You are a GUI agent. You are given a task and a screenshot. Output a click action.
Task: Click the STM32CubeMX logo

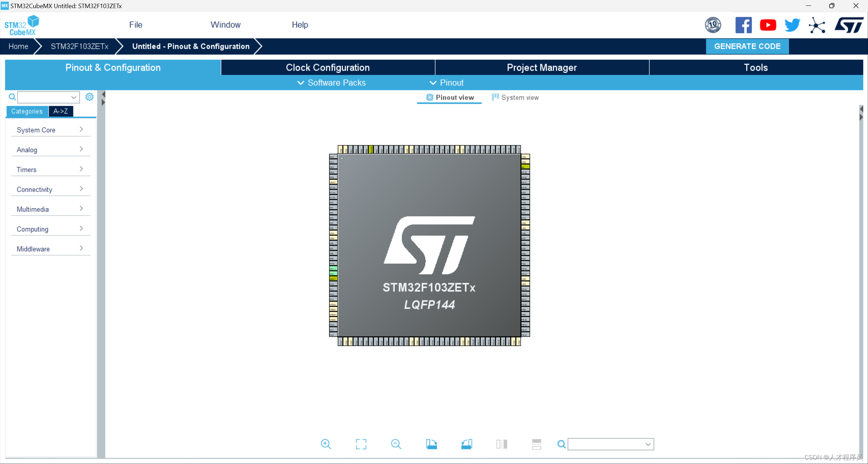[x=22, y=25]
